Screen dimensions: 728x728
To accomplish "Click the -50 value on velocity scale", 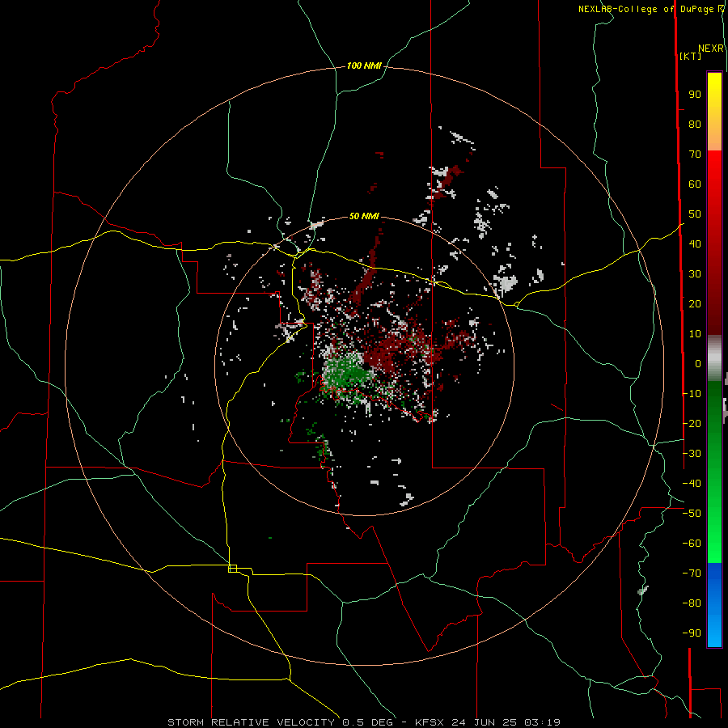I will point(692,514).
